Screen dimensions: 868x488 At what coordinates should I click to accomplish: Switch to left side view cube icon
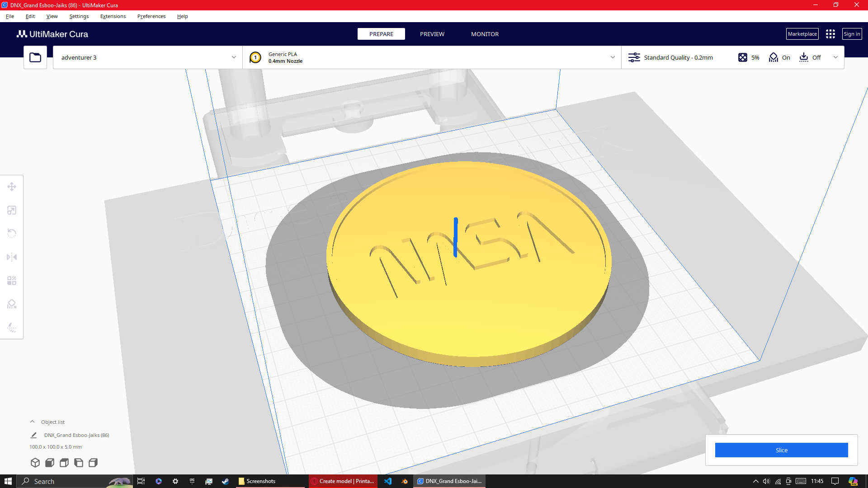(79, 463)
